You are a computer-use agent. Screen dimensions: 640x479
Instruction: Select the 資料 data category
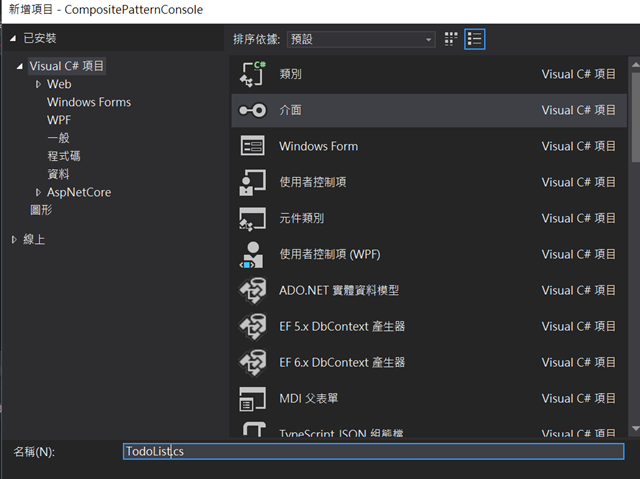tap(58, 174)
